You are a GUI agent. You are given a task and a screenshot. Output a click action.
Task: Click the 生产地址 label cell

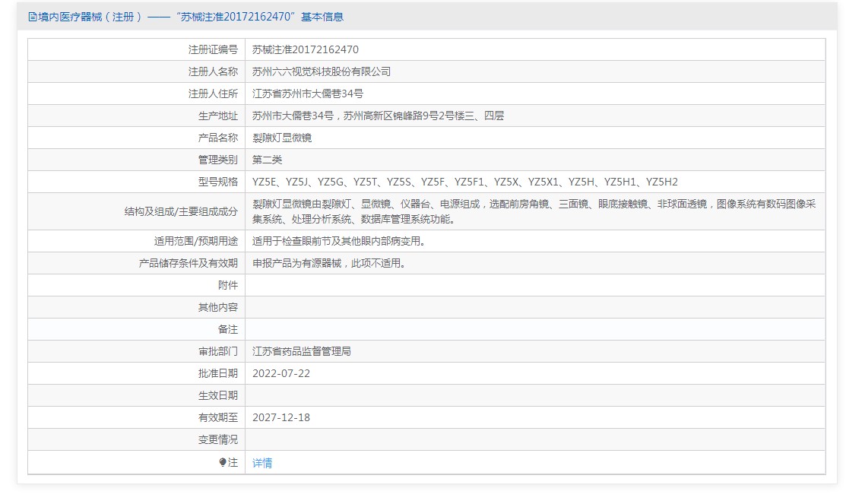(137, 116)
